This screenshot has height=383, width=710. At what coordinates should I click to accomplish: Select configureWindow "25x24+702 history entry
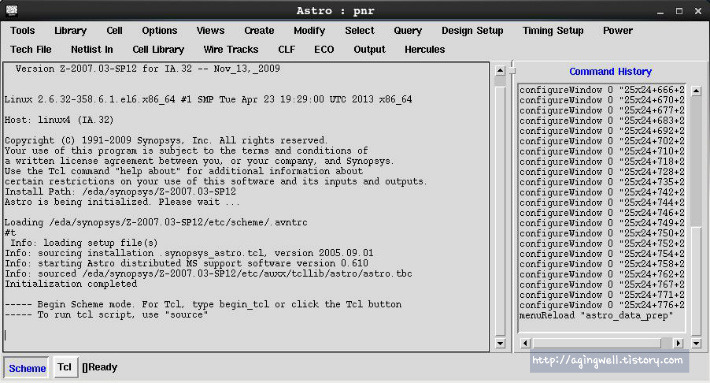coord(602,141)
